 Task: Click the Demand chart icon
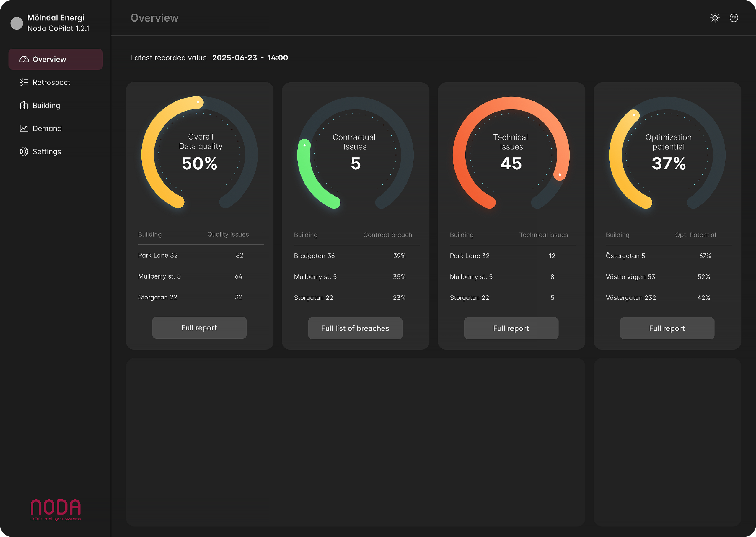pos(24,129)
